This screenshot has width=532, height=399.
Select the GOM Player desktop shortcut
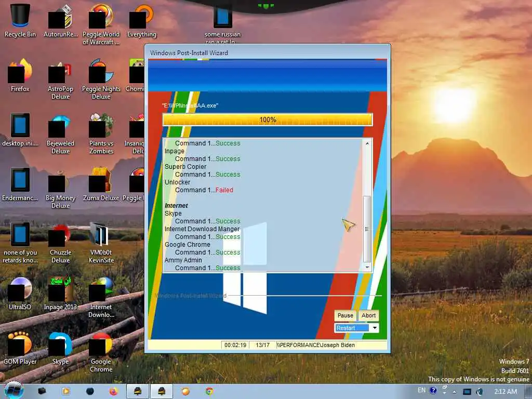click(x=20, y=349)
